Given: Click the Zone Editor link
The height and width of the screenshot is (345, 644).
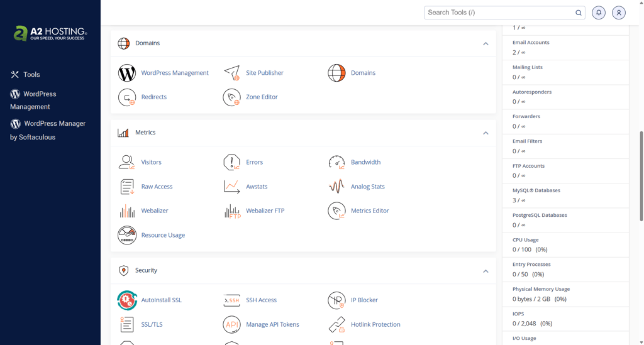Looking at the screenshot, I should point(262,97).
